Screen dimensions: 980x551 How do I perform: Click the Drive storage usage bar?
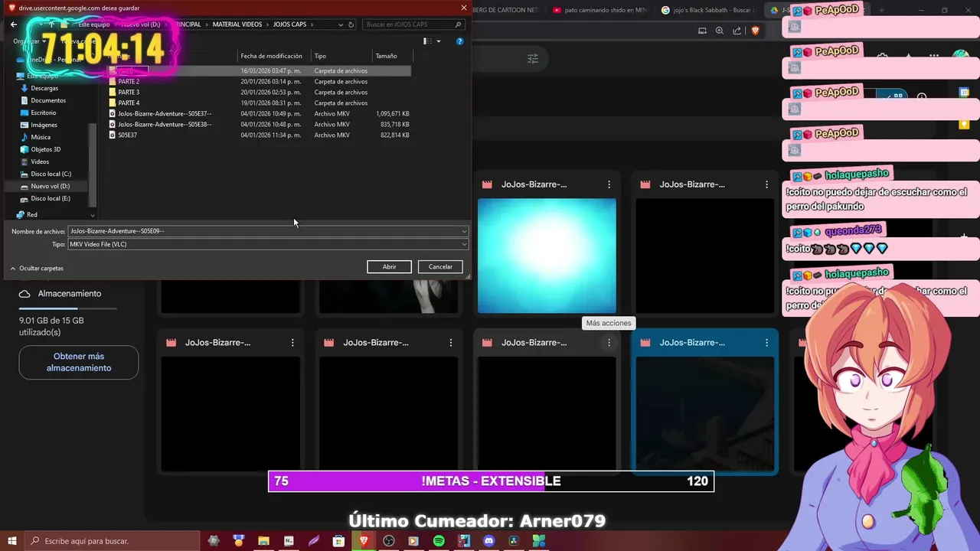click(x=69, y=308)
